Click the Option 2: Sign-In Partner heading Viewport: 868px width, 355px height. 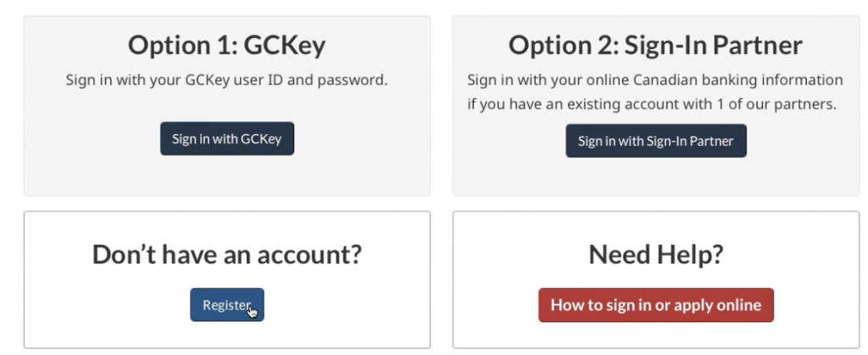[x=655, y=45]
